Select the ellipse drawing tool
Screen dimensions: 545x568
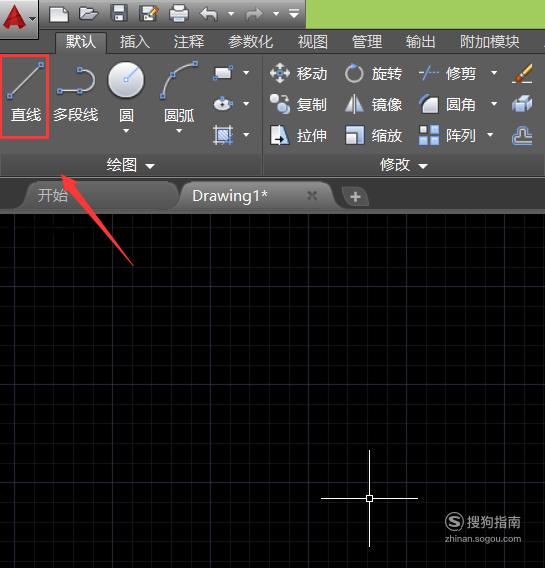point(223,104)
